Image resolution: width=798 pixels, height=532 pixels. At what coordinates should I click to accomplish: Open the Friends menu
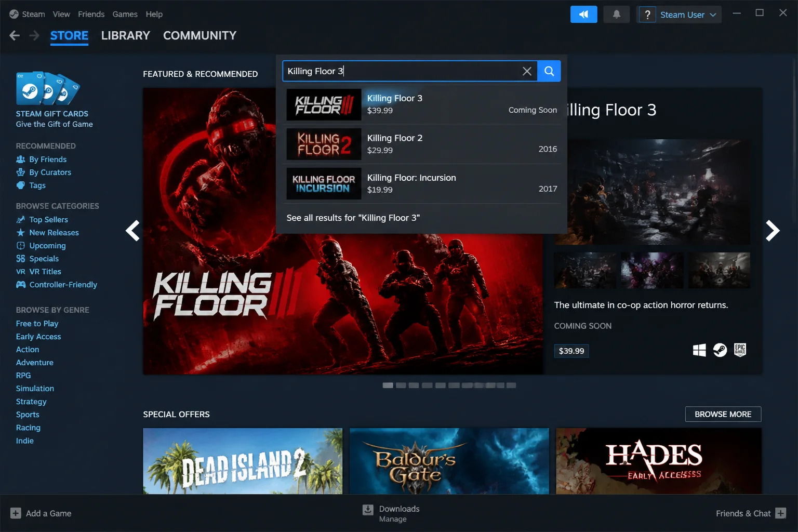click(91, 14)
